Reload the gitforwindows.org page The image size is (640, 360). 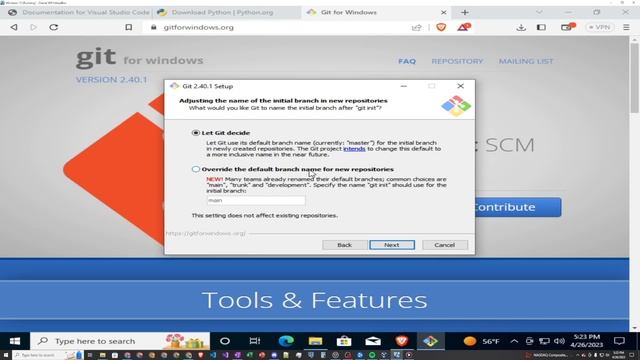[53, 27]
